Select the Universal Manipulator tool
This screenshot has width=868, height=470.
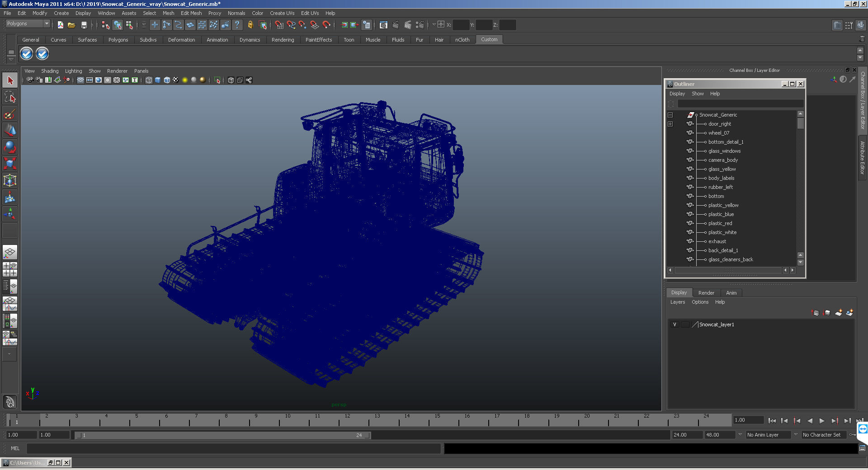click(10, 181)
